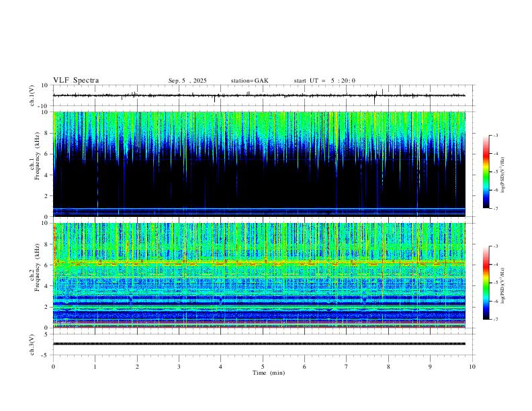532x411 pixels.
Task: Click the 'ch.1(V)' axis label
Action: coord(32,95)
